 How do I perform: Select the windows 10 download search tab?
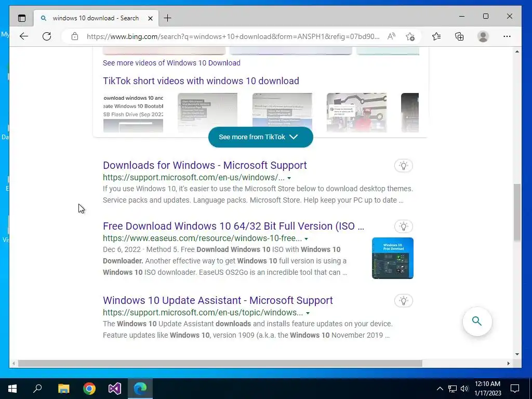(x=96, y=18)
